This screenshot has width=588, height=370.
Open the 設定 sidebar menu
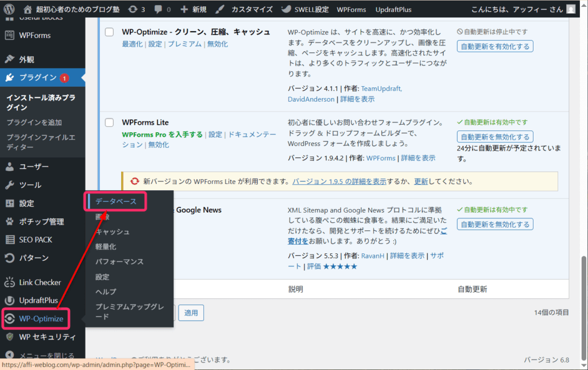click(x=26, y=203)
